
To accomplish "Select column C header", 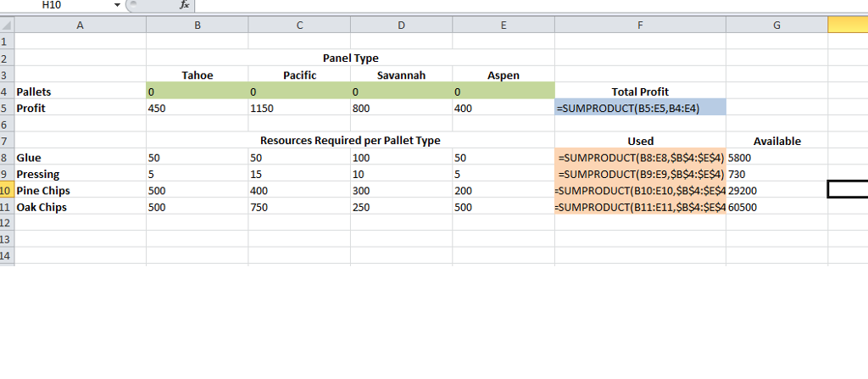I will pyautogui.click(x=299, y=25).
